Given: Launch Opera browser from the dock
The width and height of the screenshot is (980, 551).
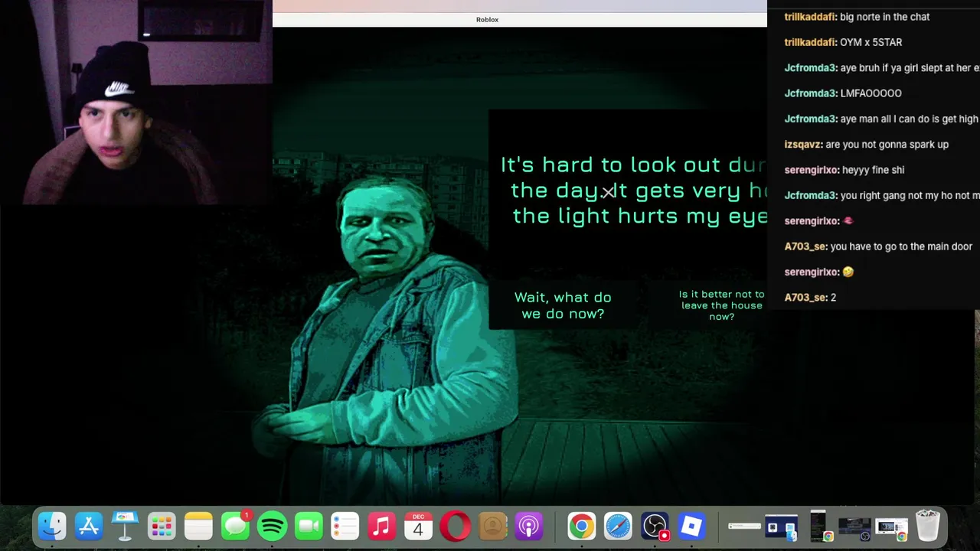Looking at the screenshot, I should 455,527.
